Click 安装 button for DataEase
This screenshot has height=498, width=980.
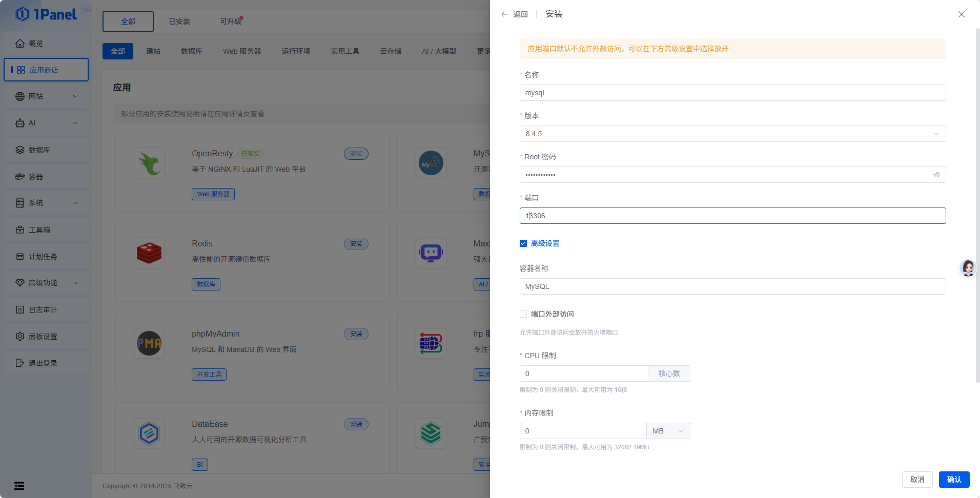[356, 424]
